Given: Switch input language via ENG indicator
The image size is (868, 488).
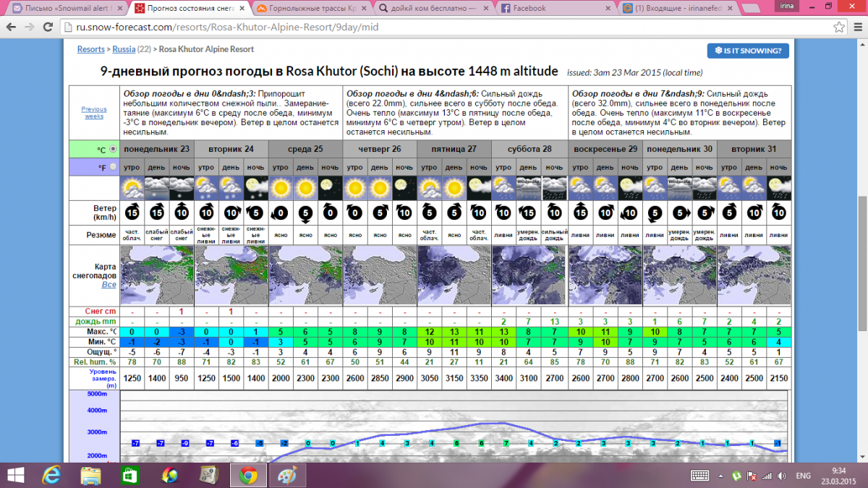Looking at the screenshot, I should (x=803, y=476).
